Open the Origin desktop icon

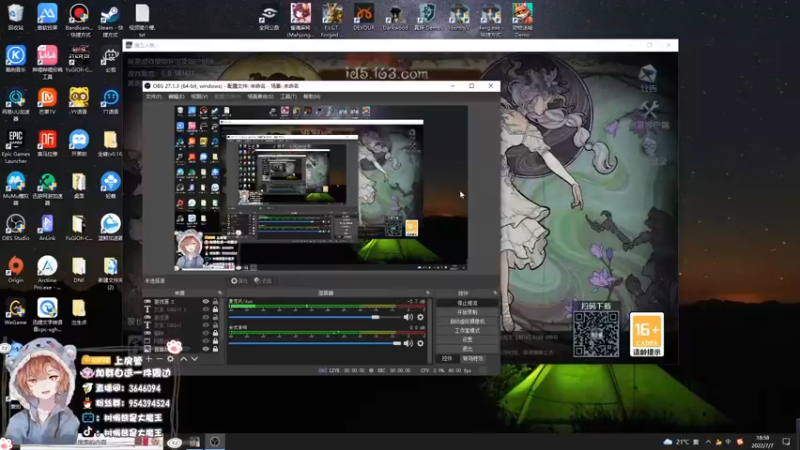coord(15,270)
